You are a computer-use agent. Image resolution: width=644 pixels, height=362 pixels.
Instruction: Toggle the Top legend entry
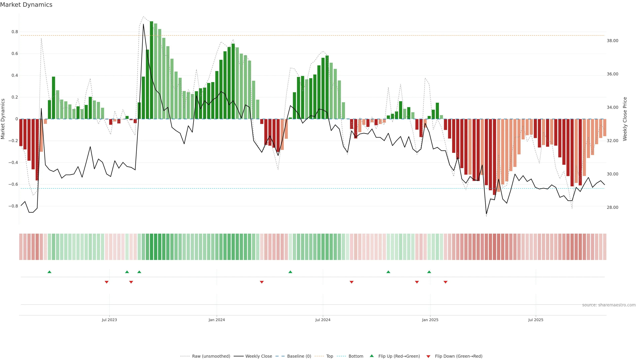330,356
